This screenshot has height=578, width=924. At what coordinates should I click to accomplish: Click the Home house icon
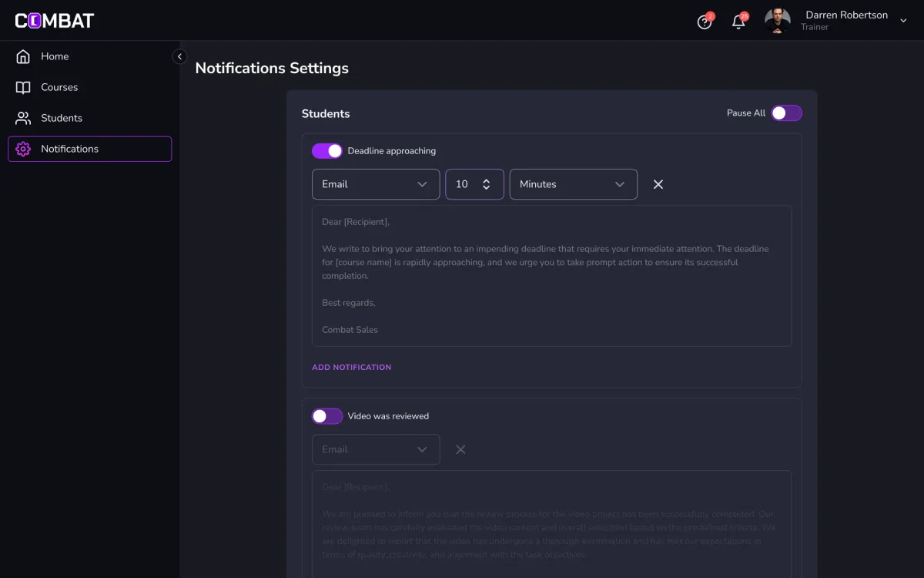(23, 56)
